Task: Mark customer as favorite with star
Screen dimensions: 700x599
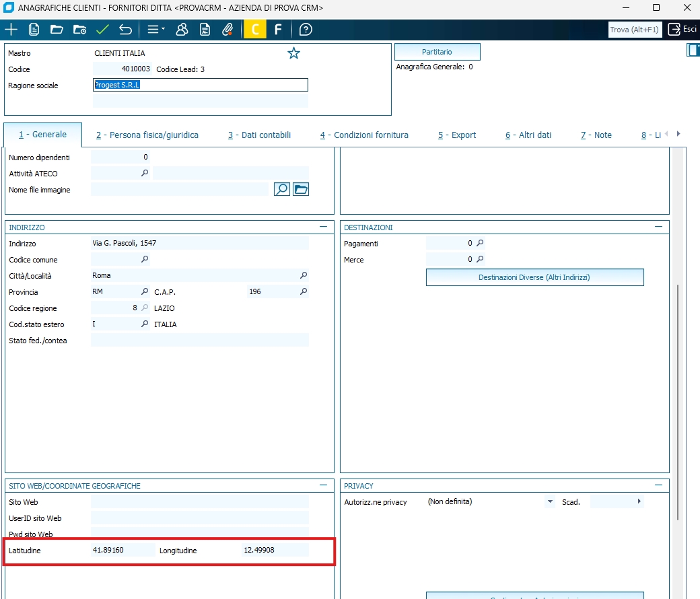Action: [x=293, y=53]
